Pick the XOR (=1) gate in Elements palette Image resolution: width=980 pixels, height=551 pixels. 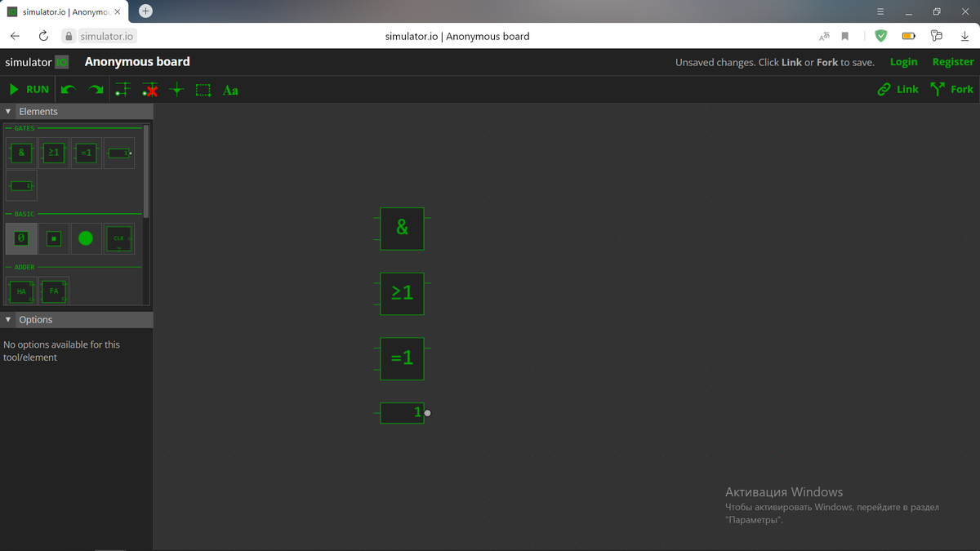coord(87,153)
